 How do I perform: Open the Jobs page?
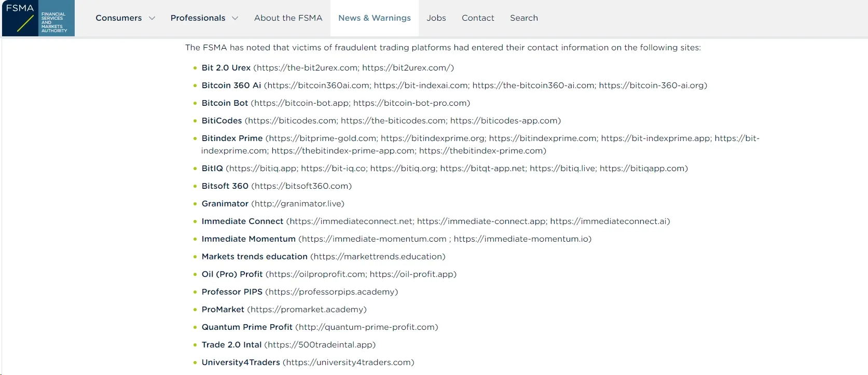tap(436, 18)
